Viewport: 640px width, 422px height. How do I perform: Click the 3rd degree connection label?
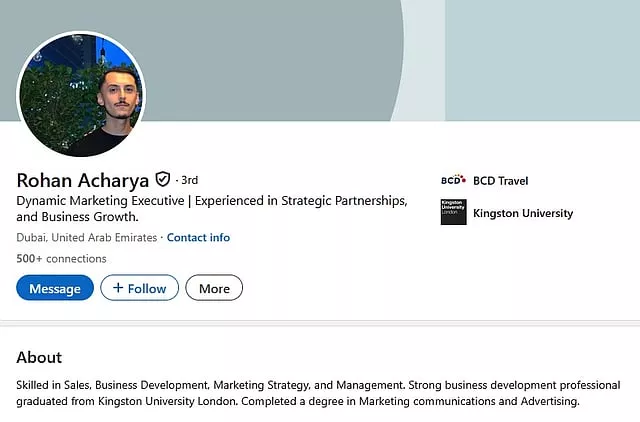coord(188,181)
